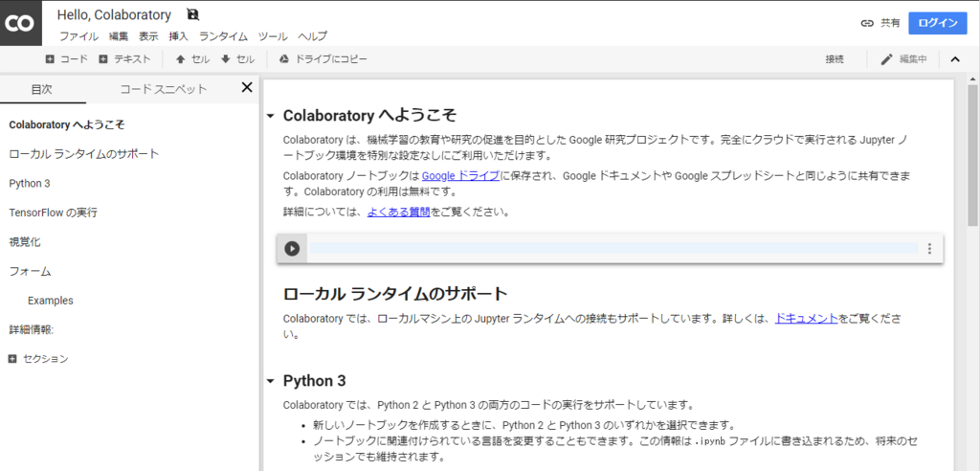980x471 pixels.
Task: Run the empty code cell
Action: click(x=292, y=248)
